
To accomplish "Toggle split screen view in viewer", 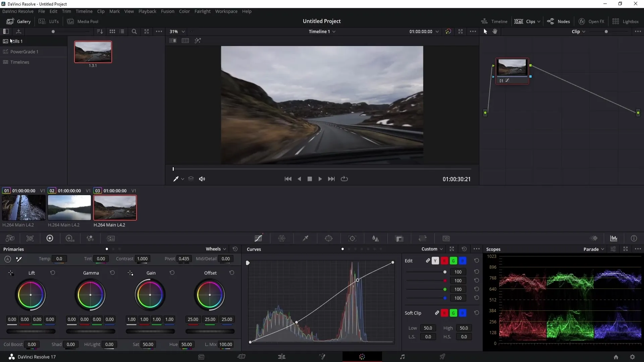I will coord(185,41).
